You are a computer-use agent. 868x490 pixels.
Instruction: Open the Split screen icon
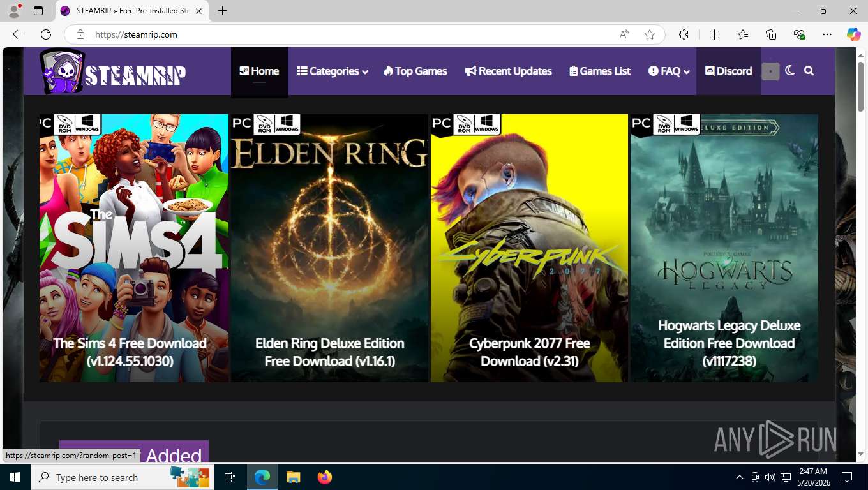(714, 34)
